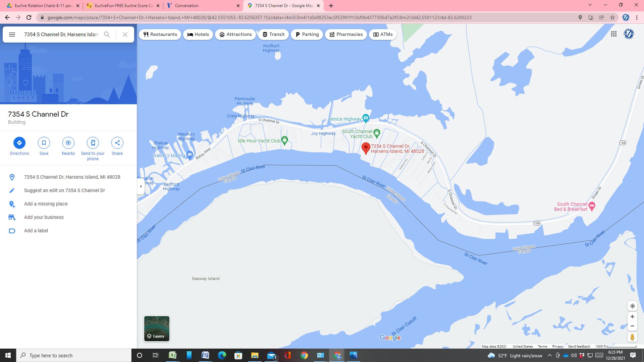
Task: Open Word from the taskbar
Action: click(205, 355)
